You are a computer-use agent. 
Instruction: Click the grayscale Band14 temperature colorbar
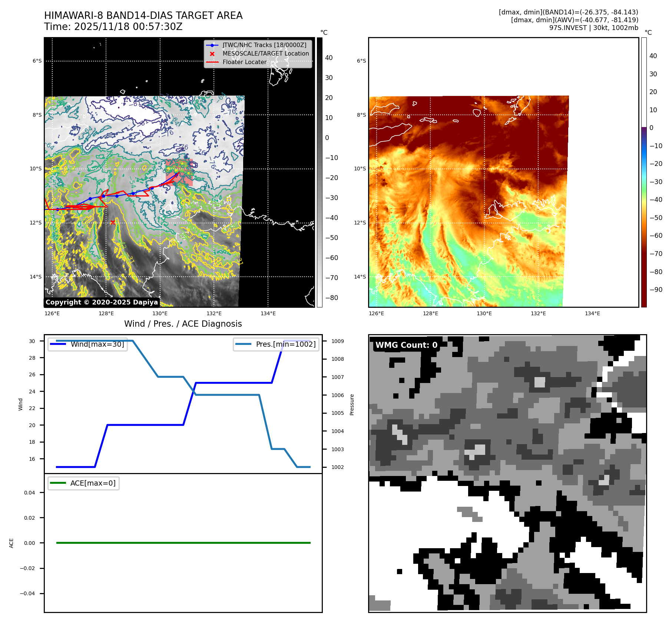(x=320, y=172)
